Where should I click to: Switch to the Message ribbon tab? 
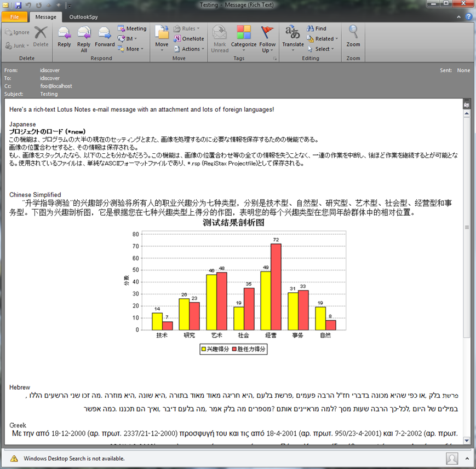45,17
